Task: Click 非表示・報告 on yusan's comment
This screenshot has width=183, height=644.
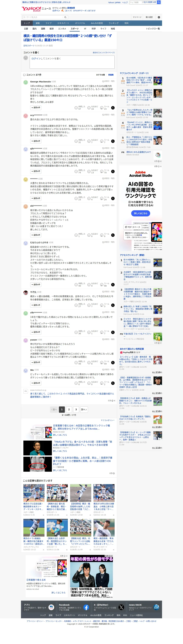Action: coord(108,339)
